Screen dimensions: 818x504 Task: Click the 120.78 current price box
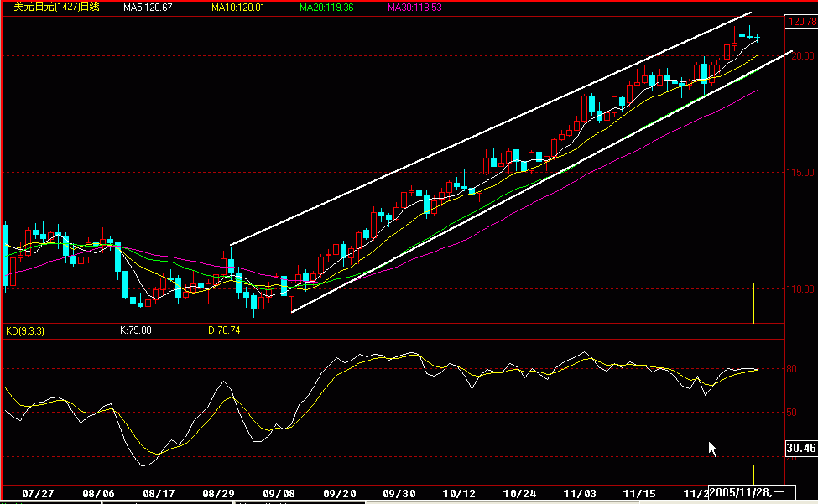coord(802,21)
